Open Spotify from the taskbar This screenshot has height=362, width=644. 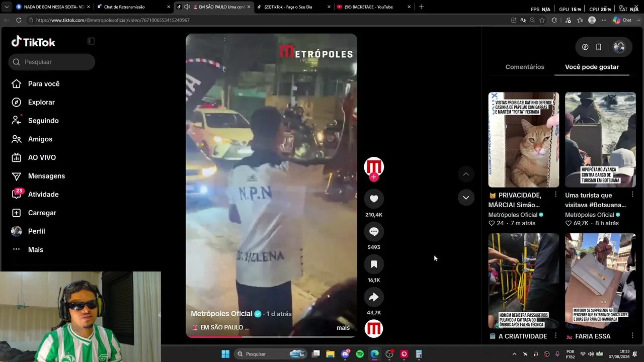[x=360, y=354]
